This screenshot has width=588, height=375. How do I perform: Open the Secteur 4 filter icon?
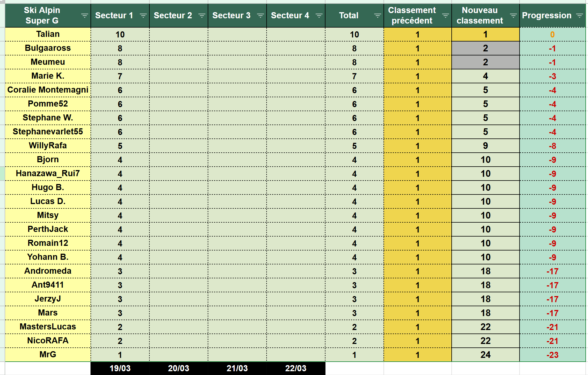point(319,16)
